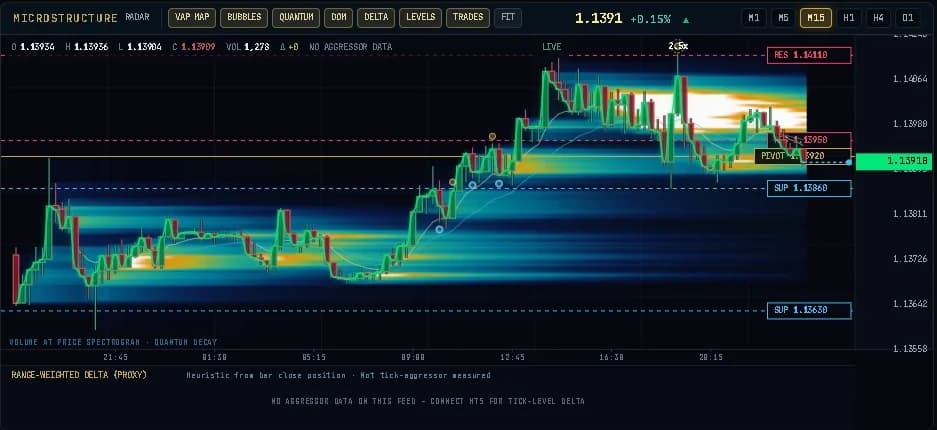Toggle the LEVELS overlay

(x=420, y=18)
